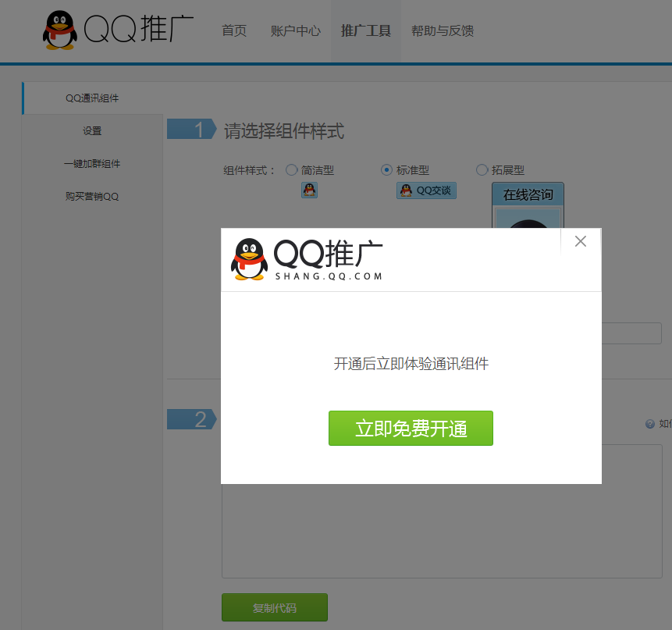
Task: Open the 推广工具 navigation tab
Action: point(365,31)
